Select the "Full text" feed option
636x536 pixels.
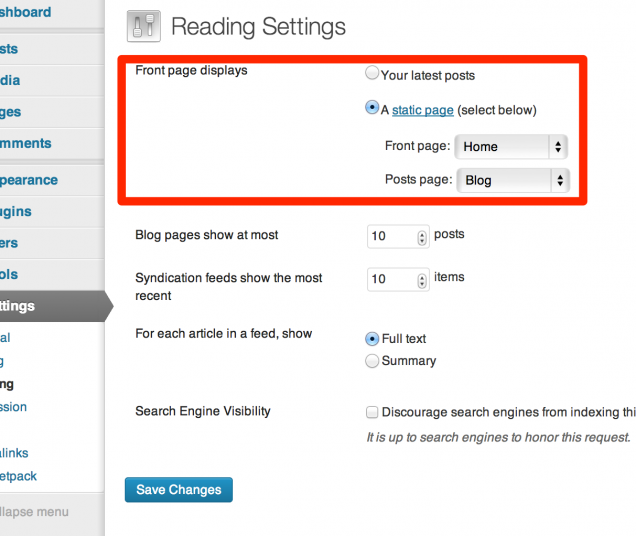tap(373, 339)
